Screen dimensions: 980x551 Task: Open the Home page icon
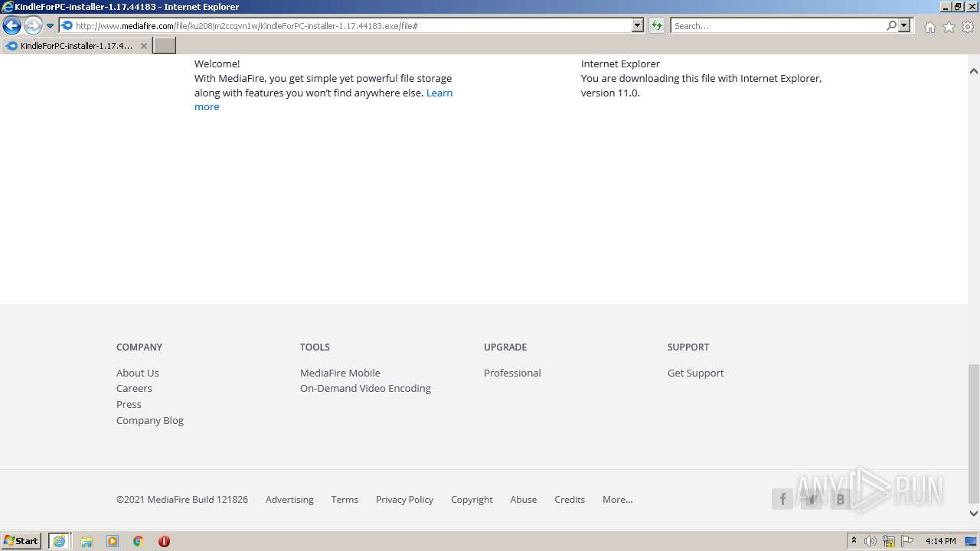[x=929, y=27]
